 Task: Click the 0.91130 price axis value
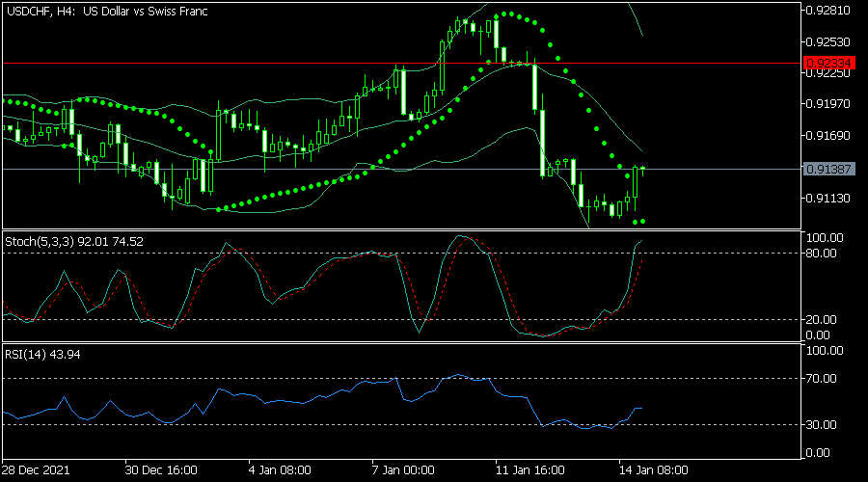click(x=828, y=199)
